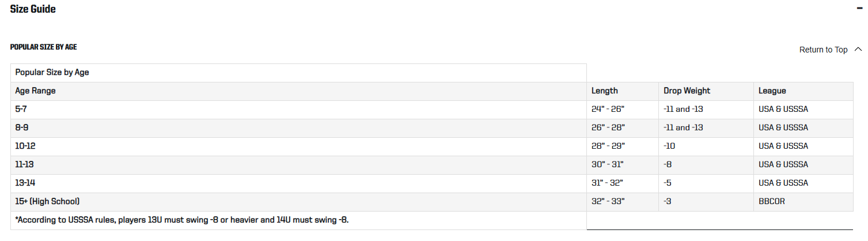
Task: Select the Popular Size by Age section title
Action: [44, 47]
